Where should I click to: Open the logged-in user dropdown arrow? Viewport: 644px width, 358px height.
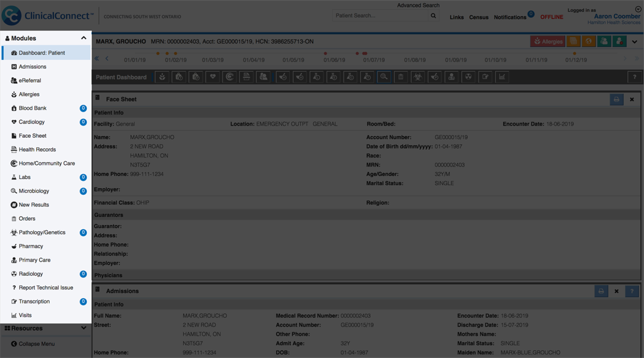coord(638,9)
